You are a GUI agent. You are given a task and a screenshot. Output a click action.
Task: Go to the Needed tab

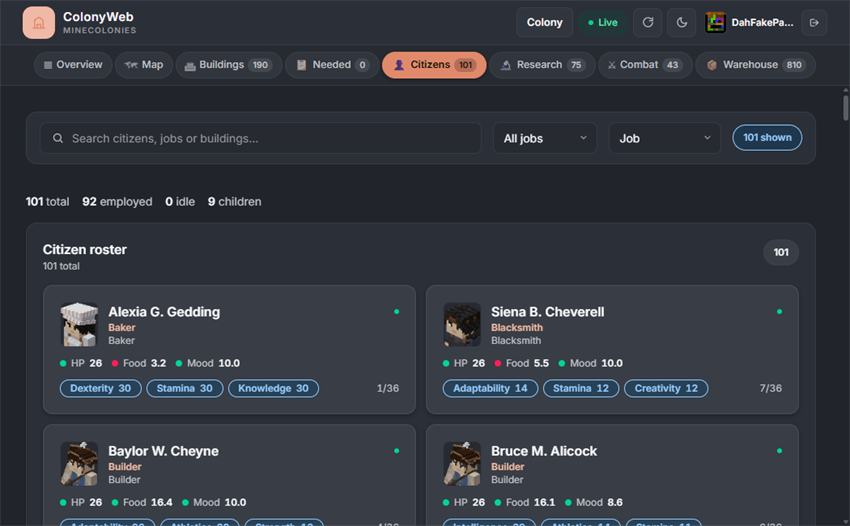coord(332,65)
